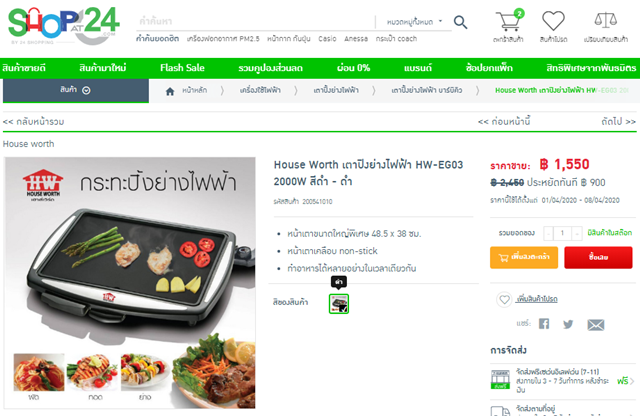This screenshot has width=640, height=416.
Task: Share product on Twitter
Action: [568, 324]
